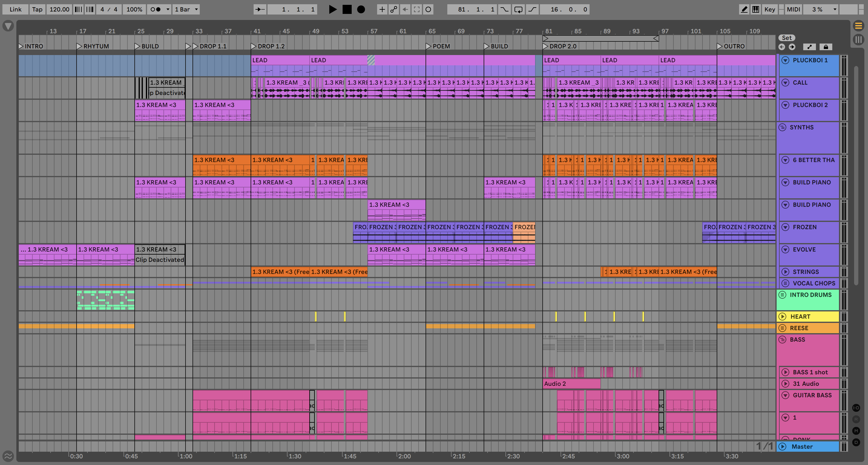This screenshot has width=868, height=465.
Task: Click the Re-enable Automation back arrow
Action: 405,9
